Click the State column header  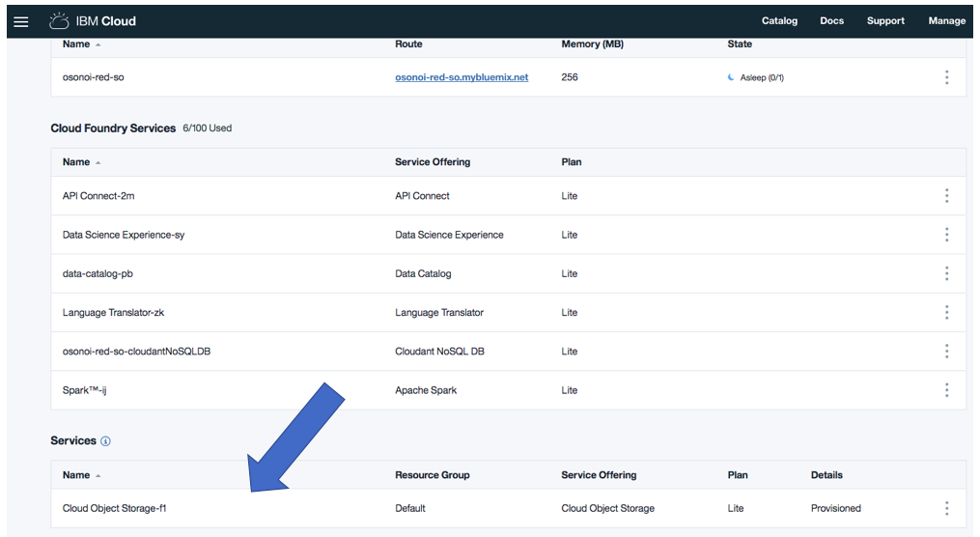coord(740,44)
